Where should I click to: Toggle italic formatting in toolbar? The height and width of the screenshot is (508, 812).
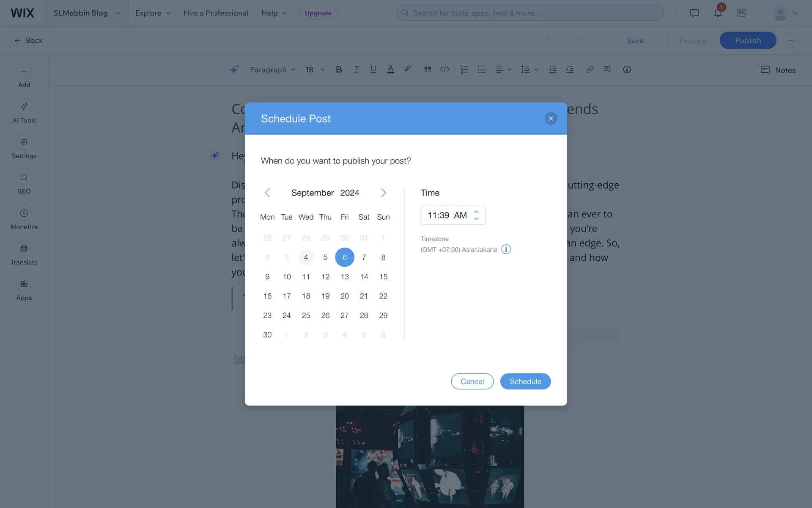pos(356,69)
